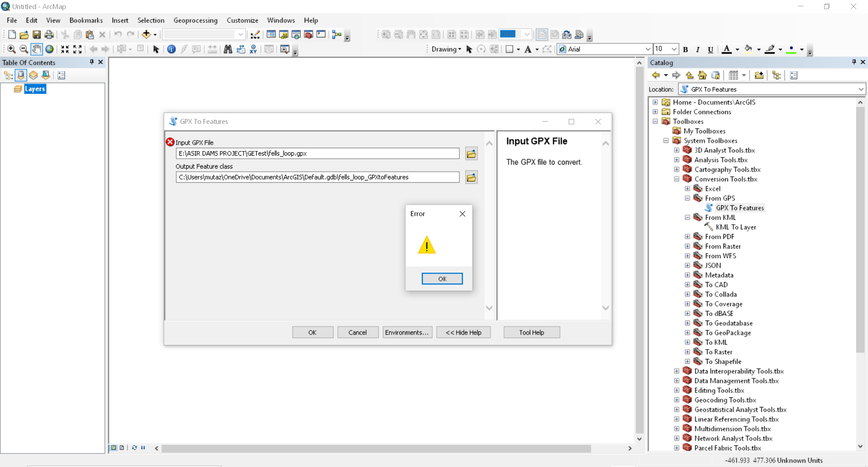The image size is (868, 467).
Task: Open the Geoprocessing menu
Action: click(195, 20)
